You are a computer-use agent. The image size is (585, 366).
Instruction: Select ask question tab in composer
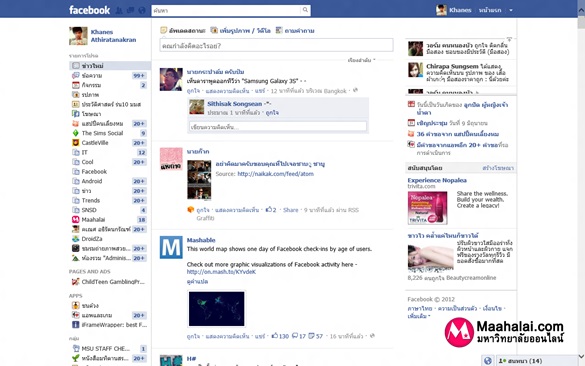click(x=295, y=31)
